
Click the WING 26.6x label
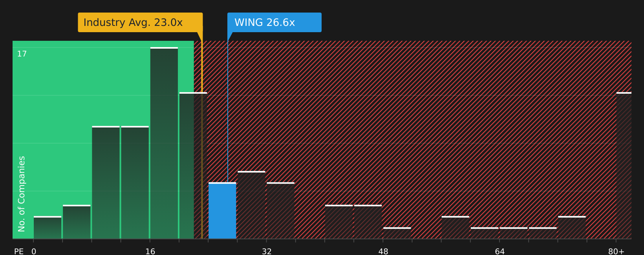pos(274,22)
